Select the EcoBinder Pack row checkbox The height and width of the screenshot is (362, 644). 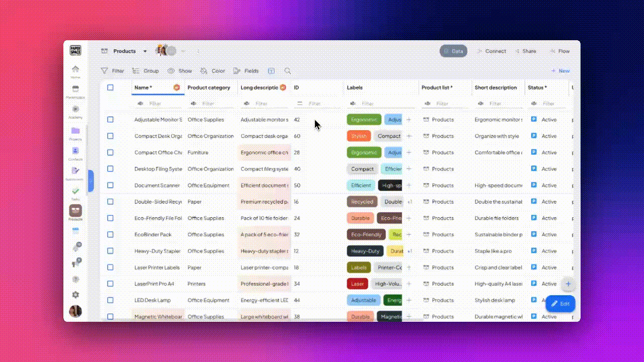point(110,235)
